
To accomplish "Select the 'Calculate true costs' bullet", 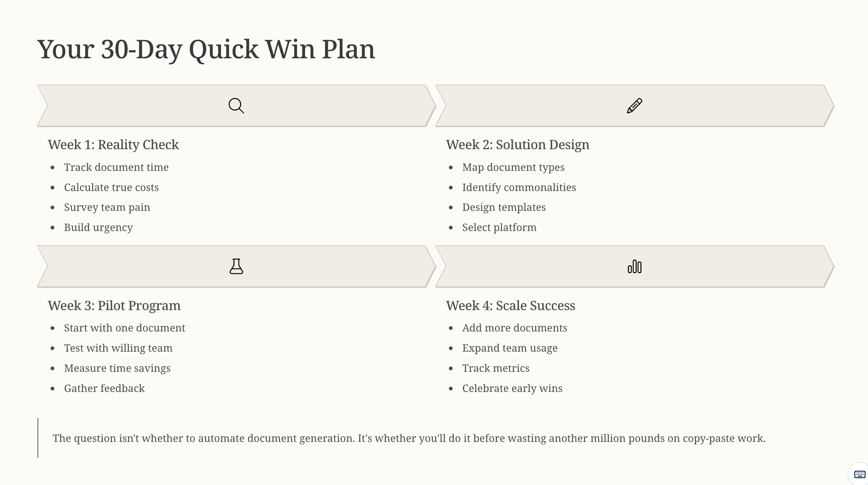I will pyautogui.click(x=111, y=188).
